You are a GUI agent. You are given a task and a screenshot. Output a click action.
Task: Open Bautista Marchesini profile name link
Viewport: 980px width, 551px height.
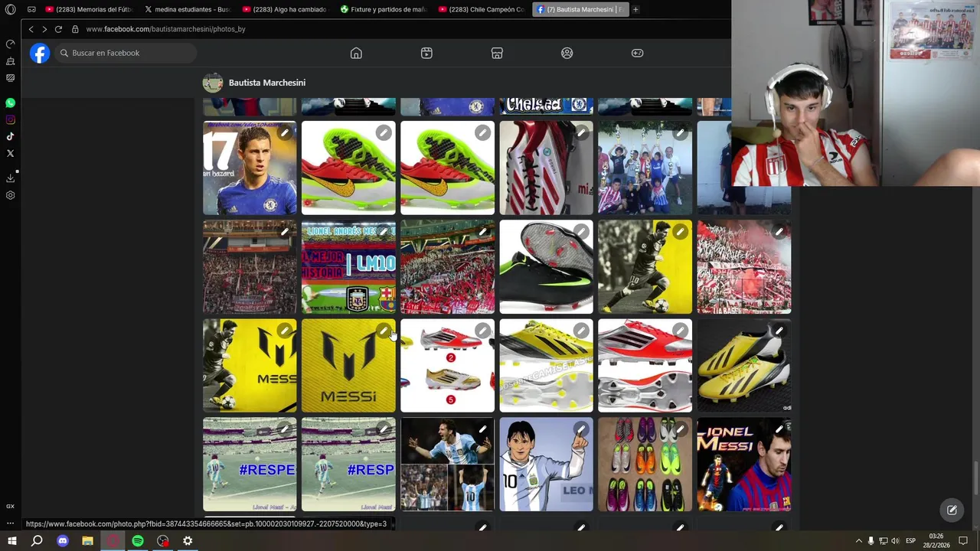266,83
